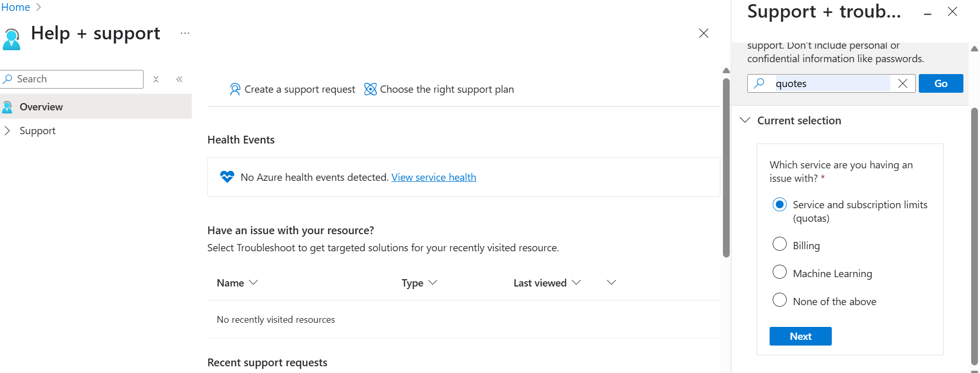This screenshot has width=980, height=373.
Task: Click the unlabeled chevron next to Last viewed
Action: [612, 282]
